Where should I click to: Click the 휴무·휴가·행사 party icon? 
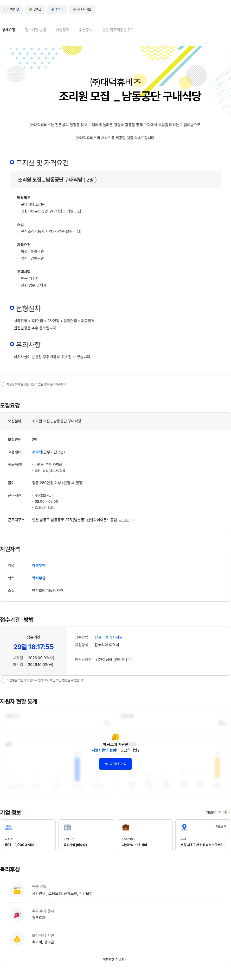click(17, 915)
